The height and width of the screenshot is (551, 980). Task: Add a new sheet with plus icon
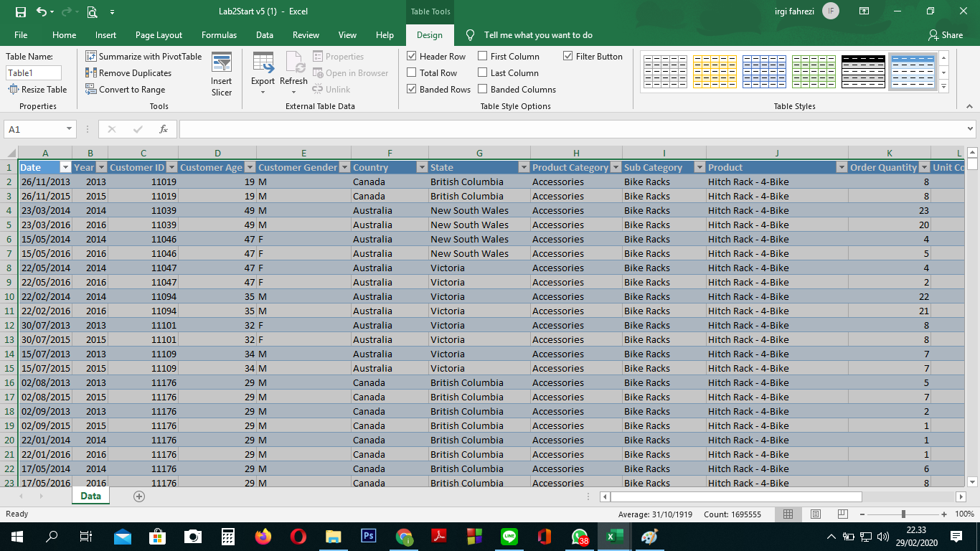[139, 496]
